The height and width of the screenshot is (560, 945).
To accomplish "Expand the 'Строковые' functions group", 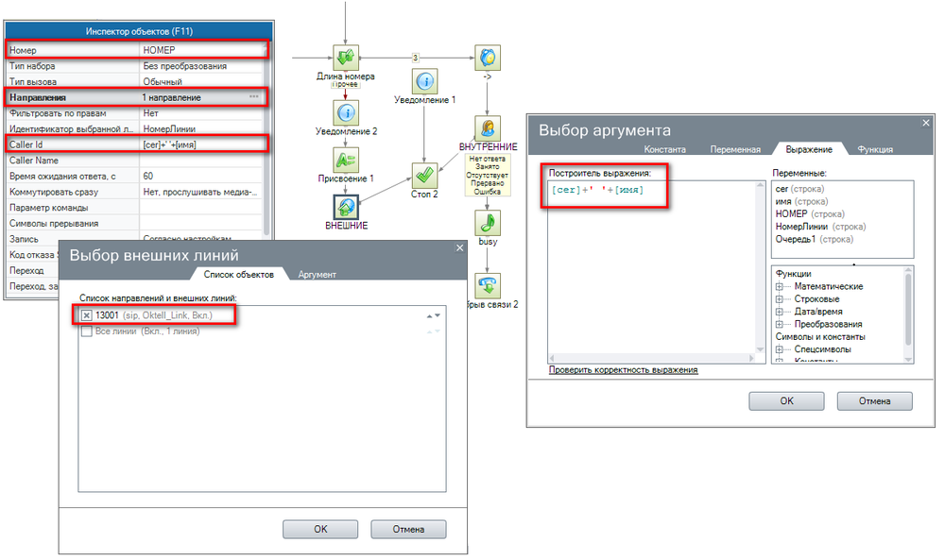I will [780, 299].
